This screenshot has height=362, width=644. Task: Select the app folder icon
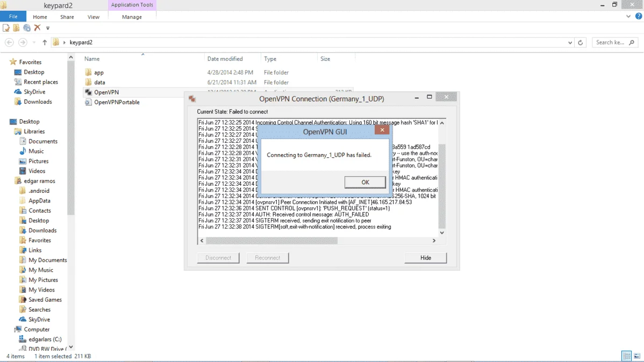pyautogui.click(x=88, y=72)
